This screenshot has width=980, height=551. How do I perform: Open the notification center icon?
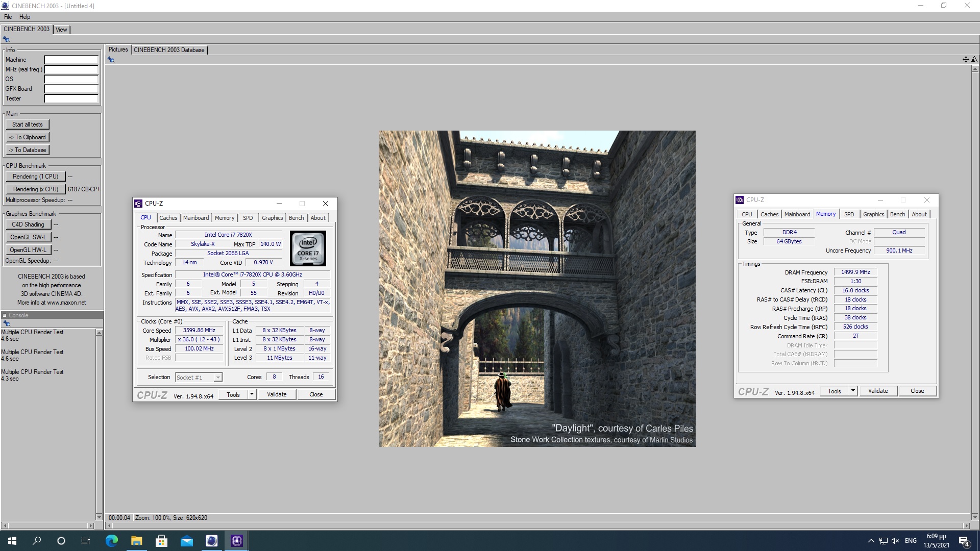click(964, 541)
